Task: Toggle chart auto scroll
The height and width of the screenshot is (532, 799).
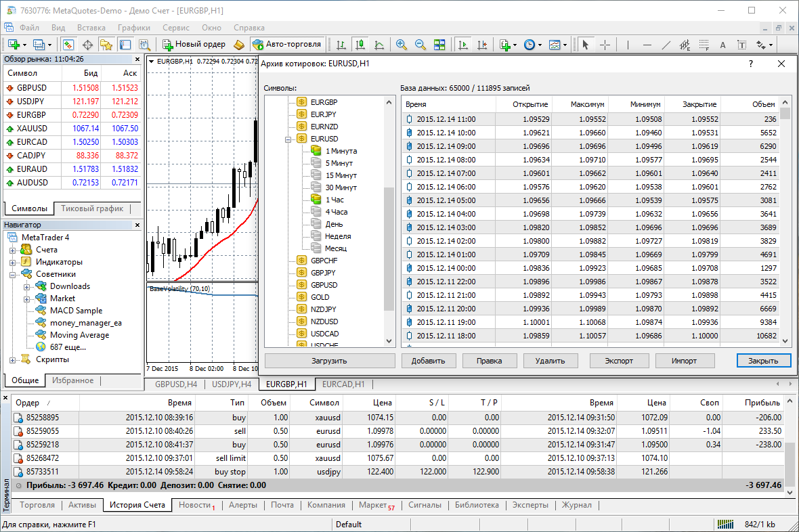Action: coord(463,45)
